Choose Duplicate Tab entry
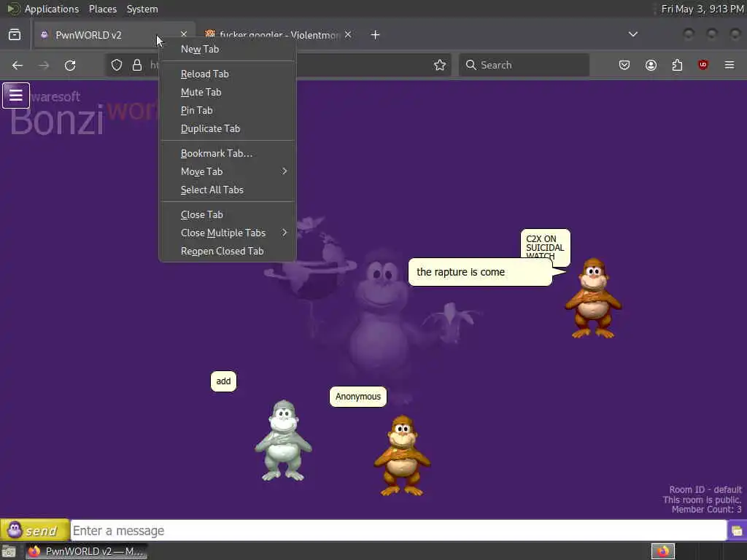 pos(228,128)
